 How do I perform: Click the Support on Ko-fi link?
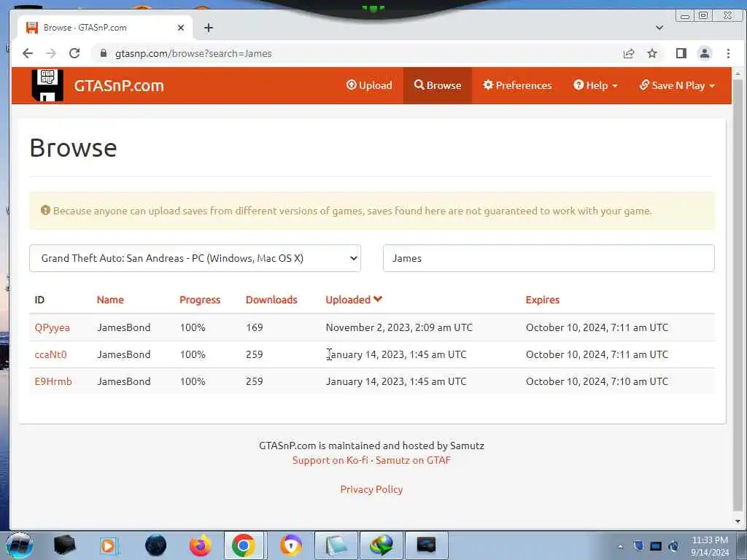(330, 460)
